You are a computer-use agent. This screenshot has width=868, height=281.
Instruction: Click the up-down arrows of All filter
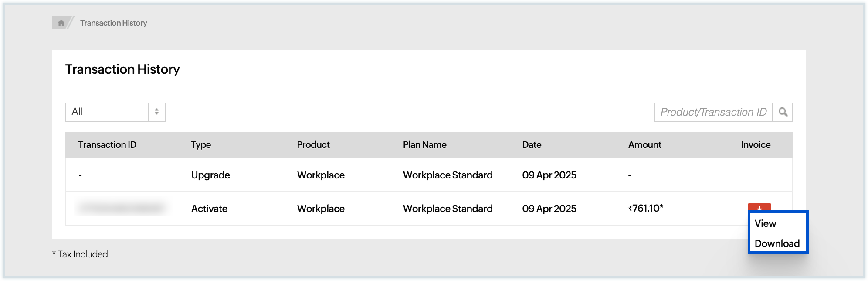pyautogui.click(x=156, y=112)
